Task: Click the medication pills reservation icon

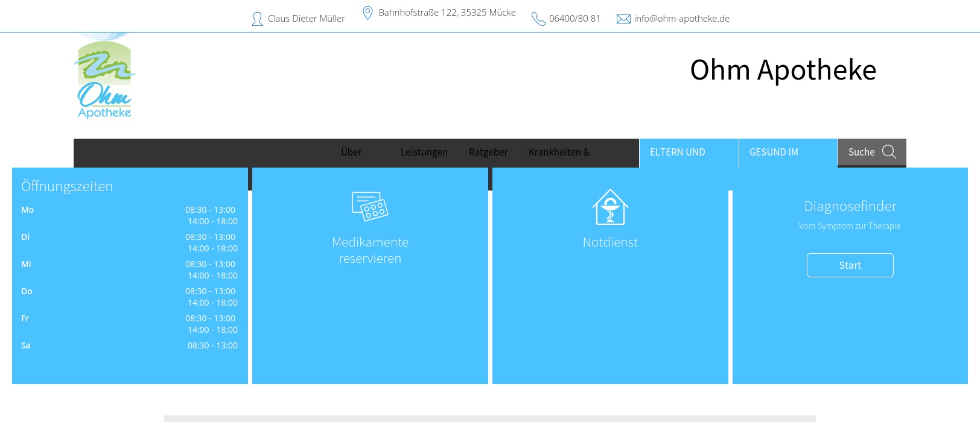Action: pos(370,207)
